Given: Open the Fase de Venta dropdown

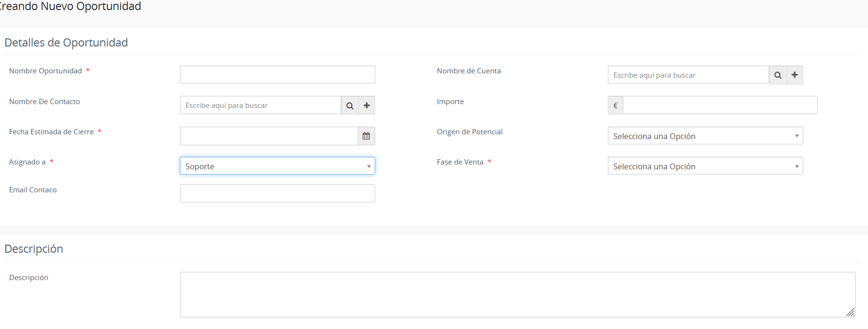Looking at the screenshot, I should click(705, 166).
